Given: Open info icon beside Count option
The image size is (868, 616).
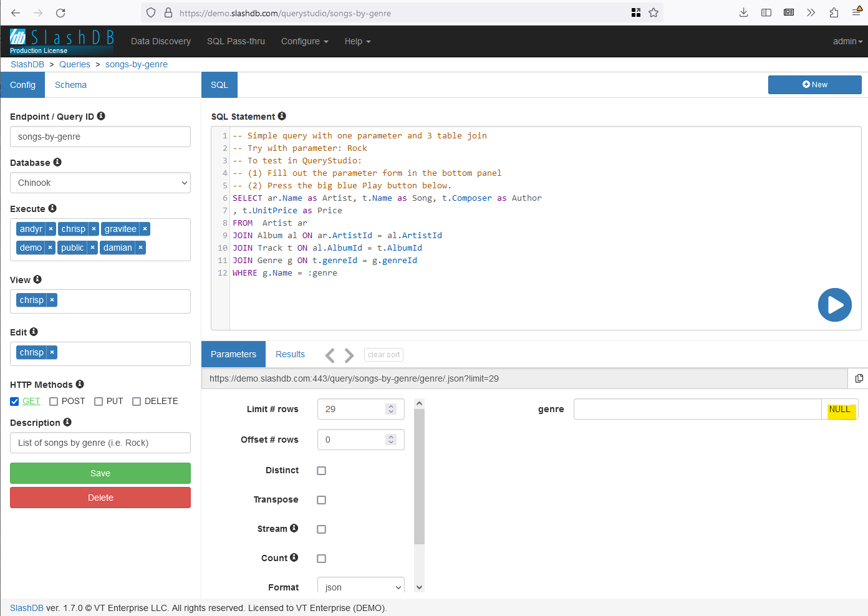Looking at the screenshot, I should (294, 557).
